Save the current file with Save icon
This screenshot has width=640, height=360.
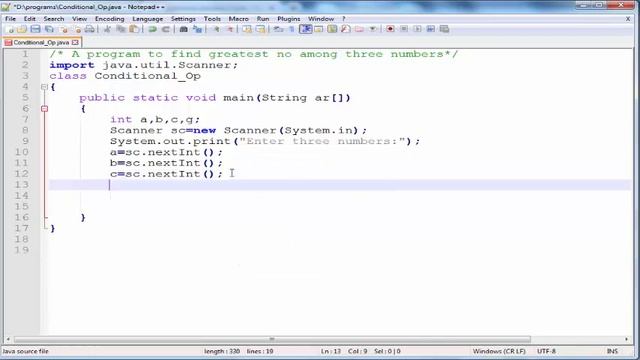point(36,29)
